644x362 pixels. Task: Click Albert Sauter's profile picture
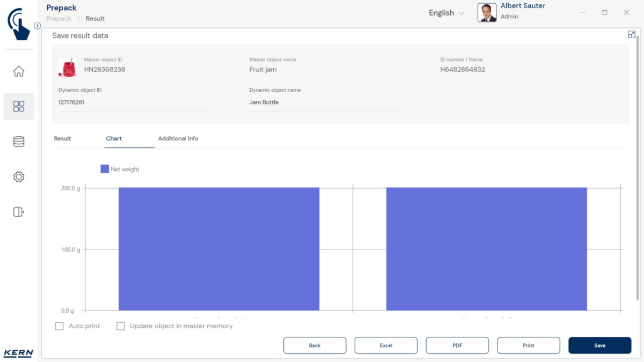click(487, 13)
